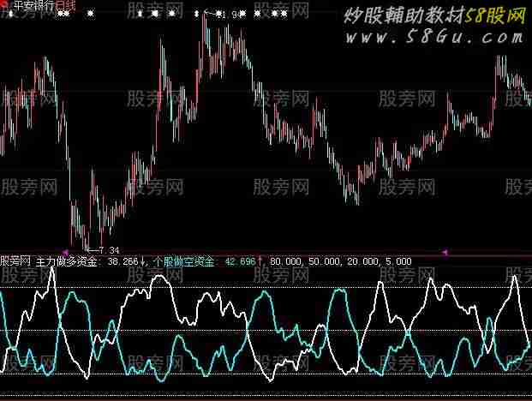Click the 50.000 reference level value
532x401 pixels.
point(324,261)
